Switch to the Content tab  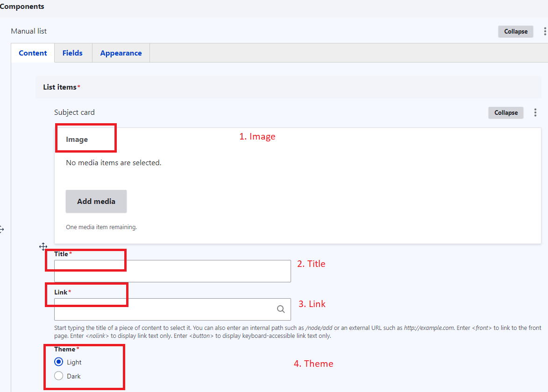[x=33, y=53]
